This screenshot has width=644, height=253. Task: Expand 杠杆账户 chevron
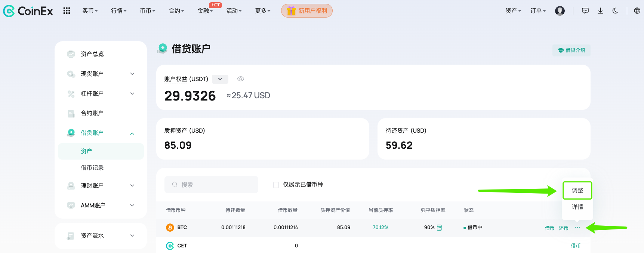pos(132,93)
